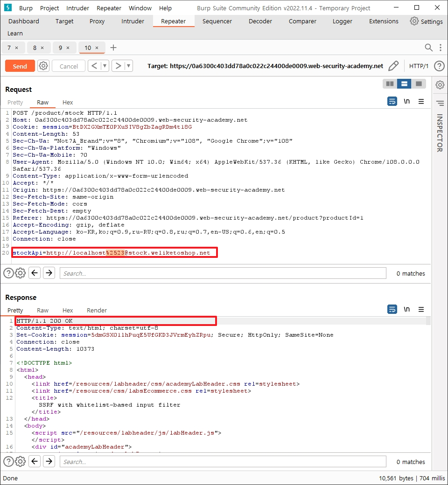Toggle non-printable characters in Request editor

[406, 101]
